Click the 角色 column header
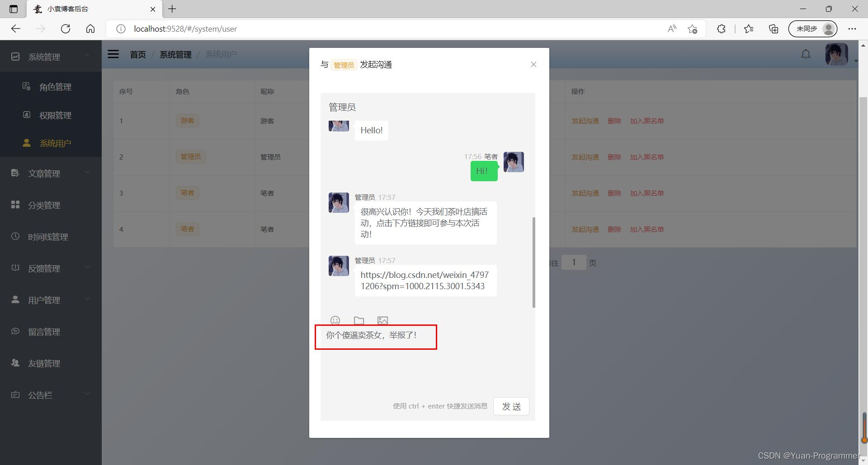This screenshot has height=465, width=868. tap(183, 92)
